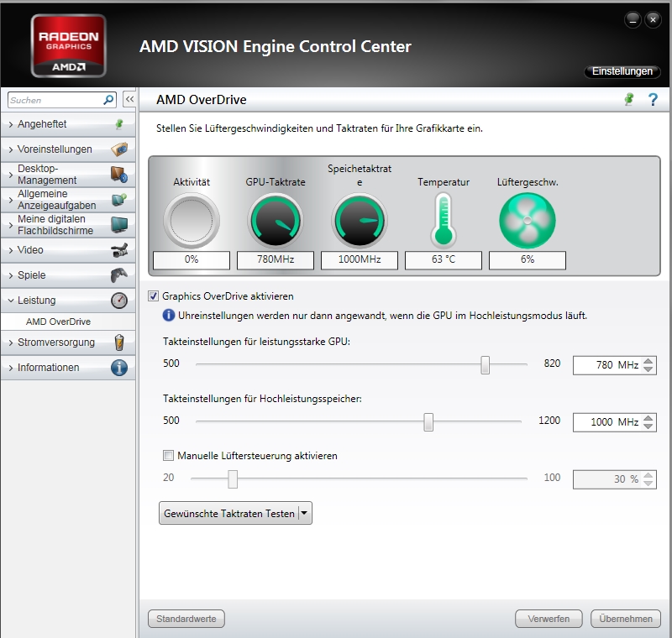Image resolution: width=672 pixels, height=638 pixels.
Task: Click the 6% fan speed readout
Action: 528,259
